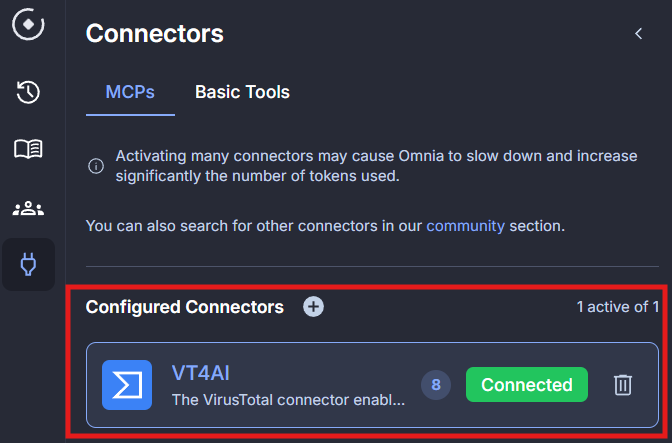The width and height of the screenshot is (672, 443).
Task: Follow the community link
Action: 465,226
